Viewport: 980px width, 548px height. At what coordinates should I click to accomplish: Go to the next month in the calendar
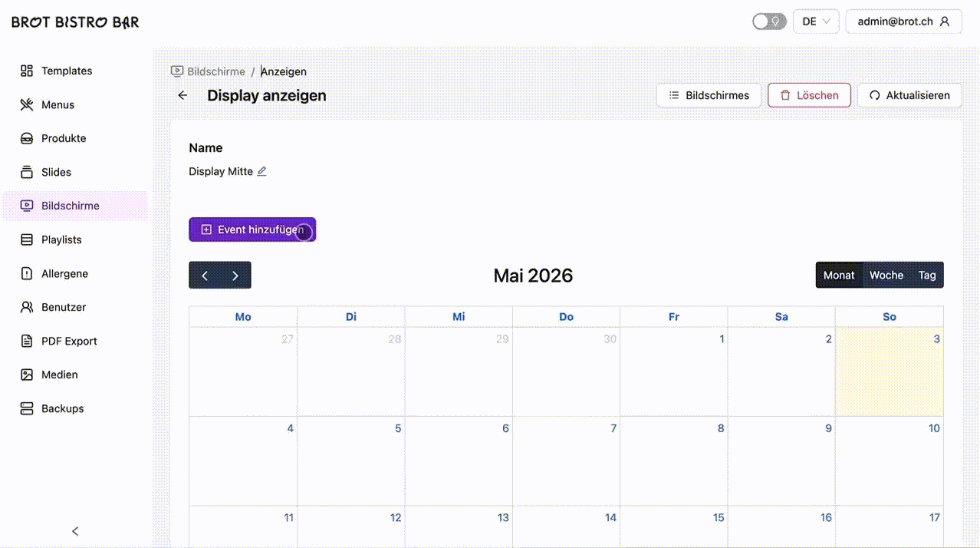tap(235, 276)
